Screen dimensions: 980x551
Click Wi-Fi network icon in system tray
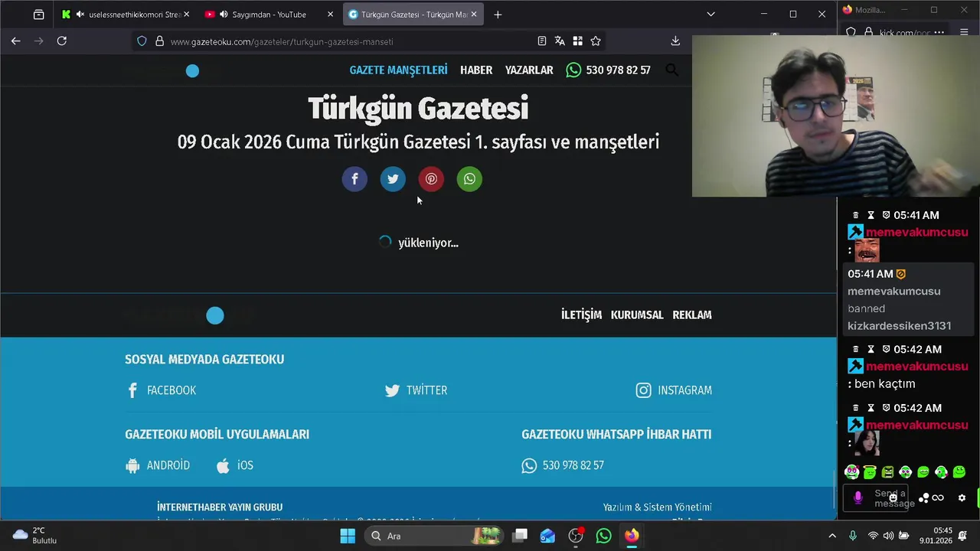[x=873, y=536]
